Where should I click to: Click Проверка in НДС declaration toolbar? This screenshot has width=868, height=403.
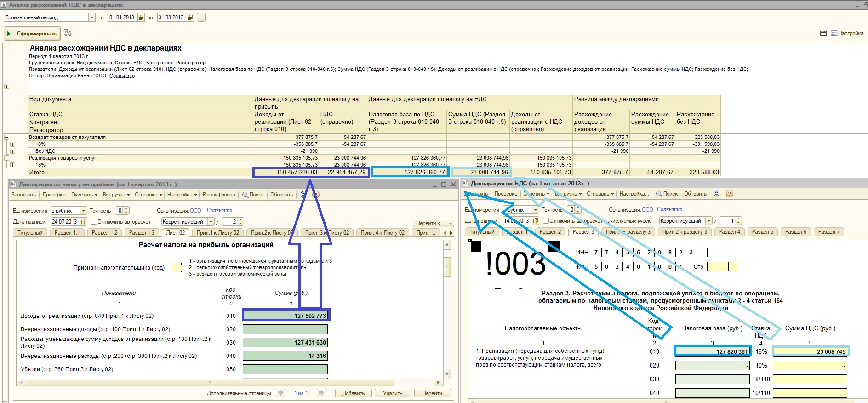click(506, 194)
